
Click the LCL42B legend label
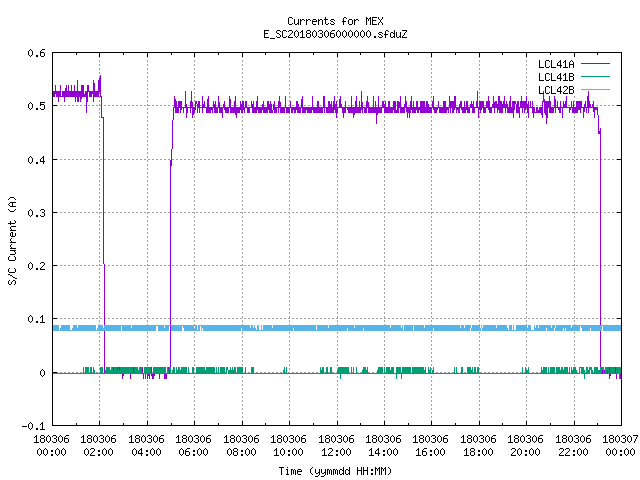coord(556,90)
